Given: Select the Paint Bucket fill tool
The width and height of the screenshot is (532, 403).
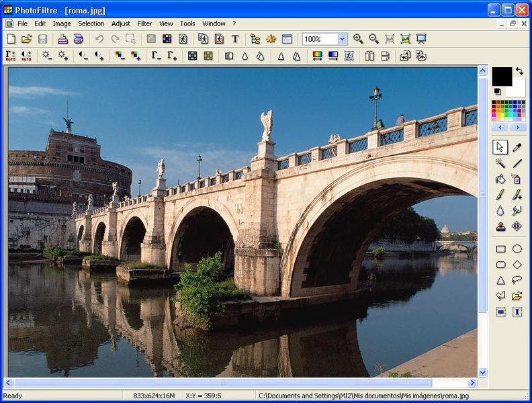Looking at the screenshot, I should pos(500,179).
